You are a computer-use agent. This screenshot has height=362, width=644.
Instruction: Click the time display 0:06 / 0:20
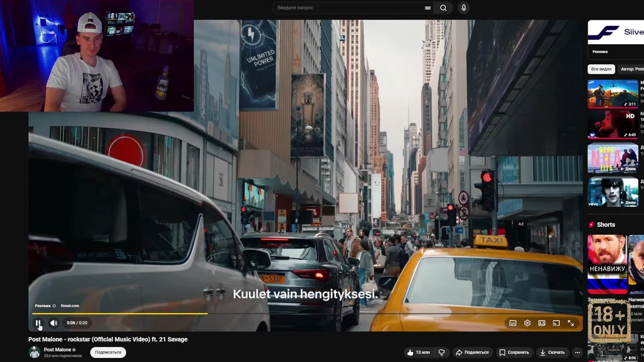tap(77, 323)
